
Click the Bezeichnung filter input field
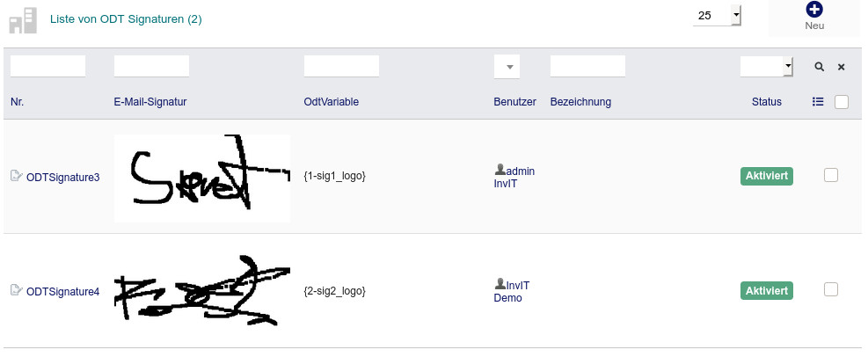coord(587,66)
